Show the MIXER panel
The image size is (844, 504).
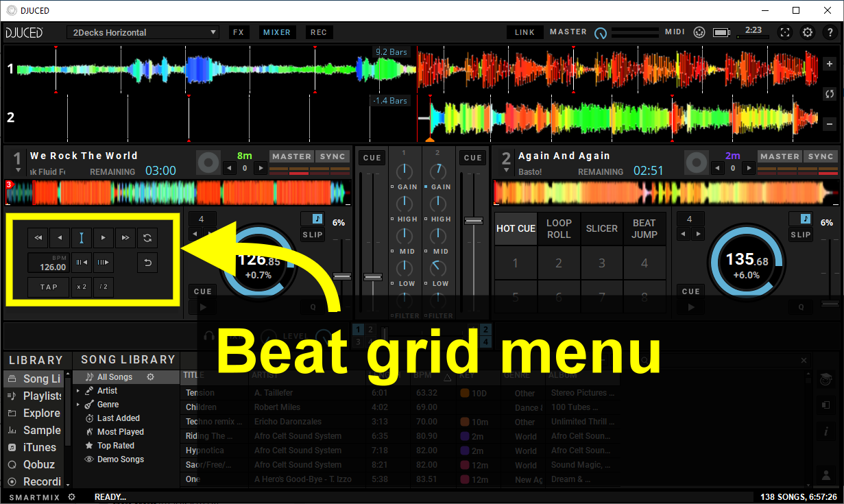pyautogui.click(x=276, y=32)
